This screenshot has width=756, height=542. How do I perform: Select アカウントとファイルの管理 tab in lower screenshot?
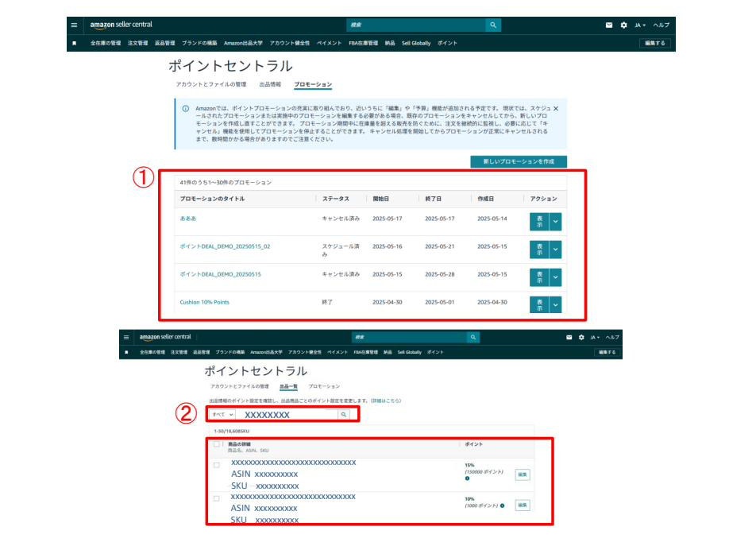click(x=240, y=386)
